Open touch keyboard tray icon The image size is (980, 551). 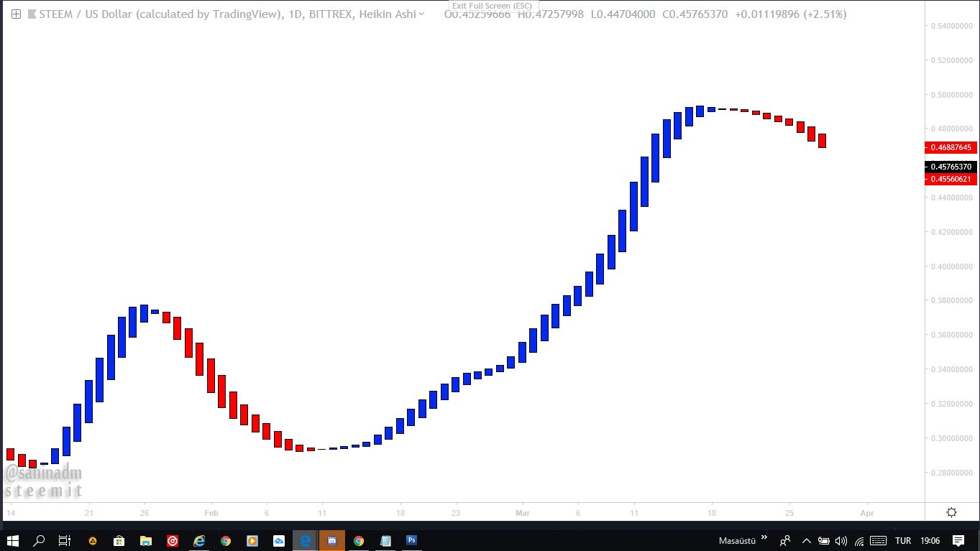click(878, 540)
